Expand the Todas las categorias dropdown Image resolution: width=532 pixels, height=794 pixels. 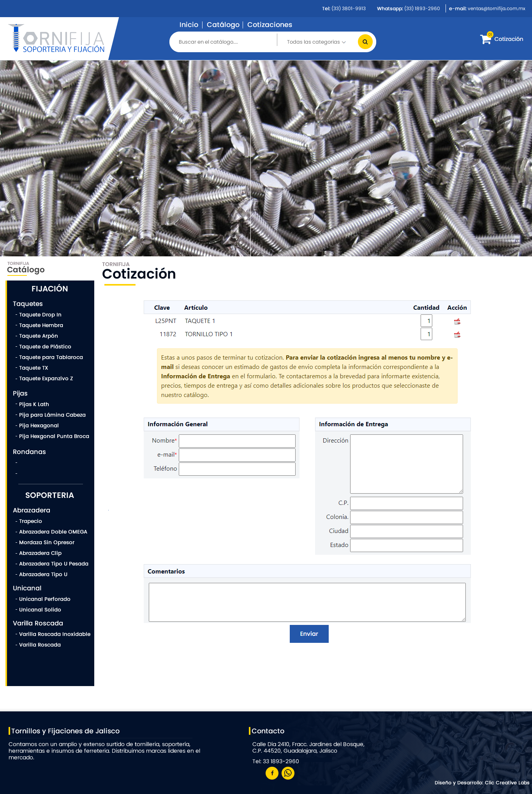[316, 42]
